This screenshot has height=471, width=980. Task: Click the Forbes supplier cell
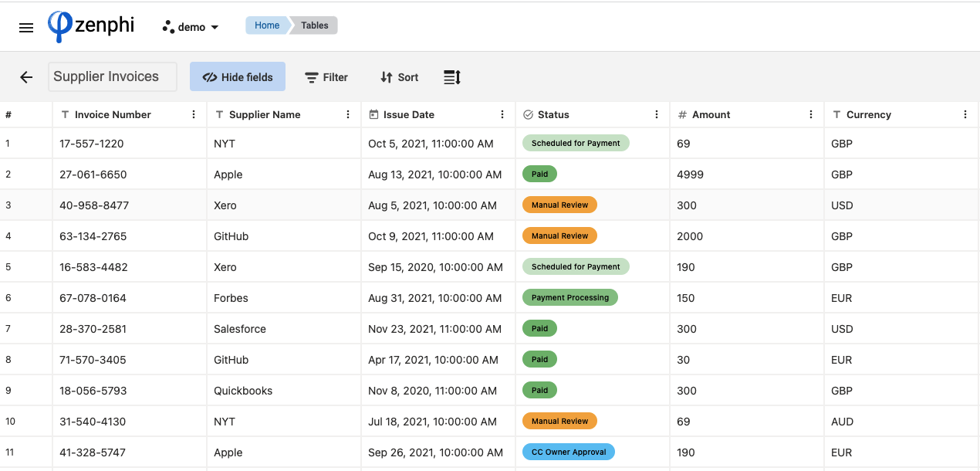[284, 298]
